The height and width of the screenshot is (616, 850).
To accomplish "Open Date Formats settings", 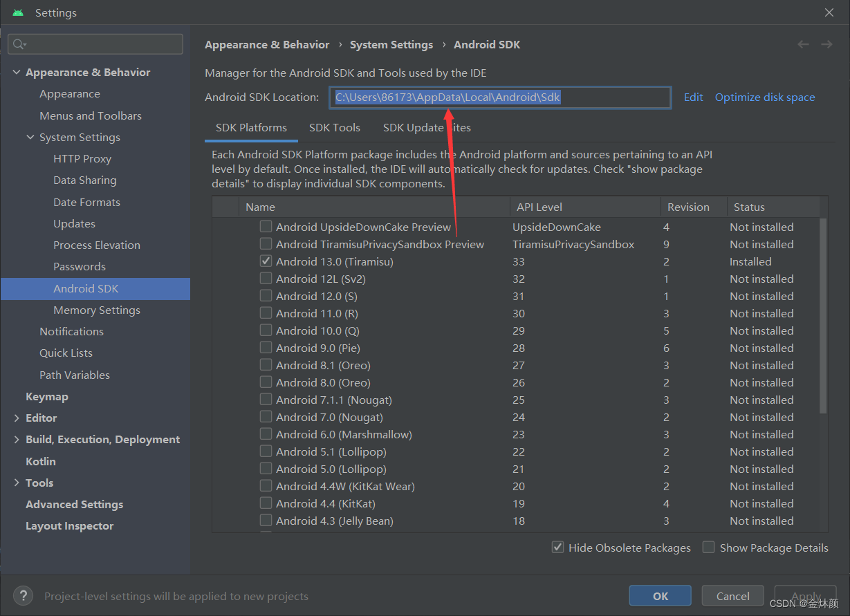I will 86,202.
